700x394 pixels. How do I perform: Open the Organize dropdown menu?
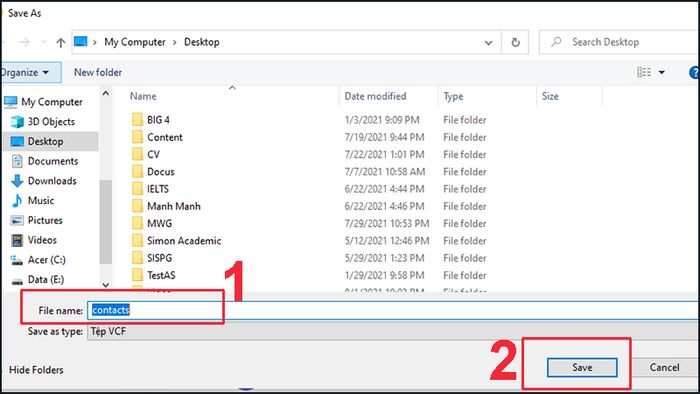click(25, 72)
